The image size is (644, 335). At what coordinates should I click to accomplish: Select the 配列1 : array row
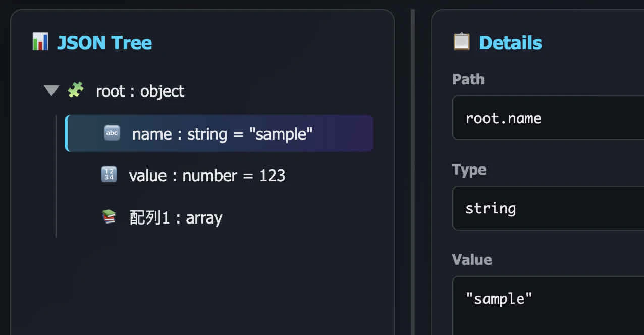pyautogui.click(x=219, y=217)
